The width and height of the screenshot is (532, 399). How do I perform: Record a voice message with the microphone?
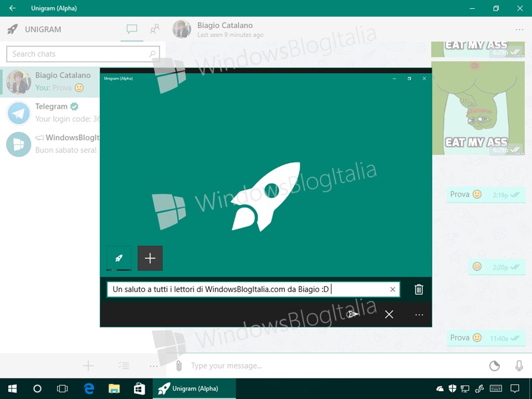point(519,366)
